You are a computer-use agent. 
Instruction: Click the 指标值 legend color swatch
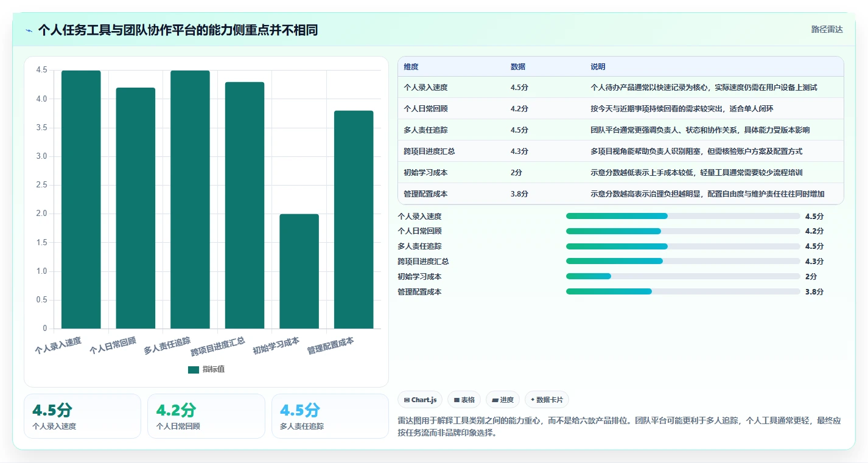[x=194, y=370]
